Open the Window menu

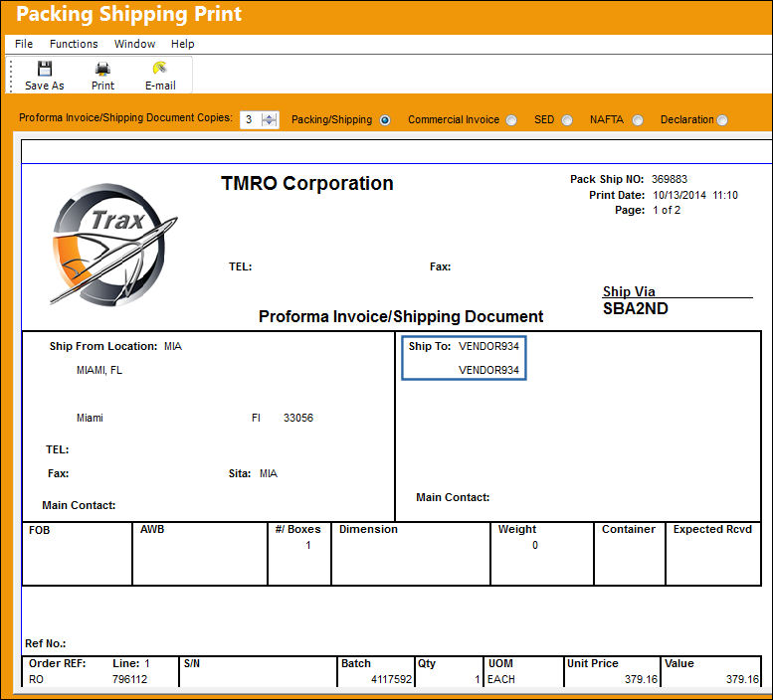(134, 44)
